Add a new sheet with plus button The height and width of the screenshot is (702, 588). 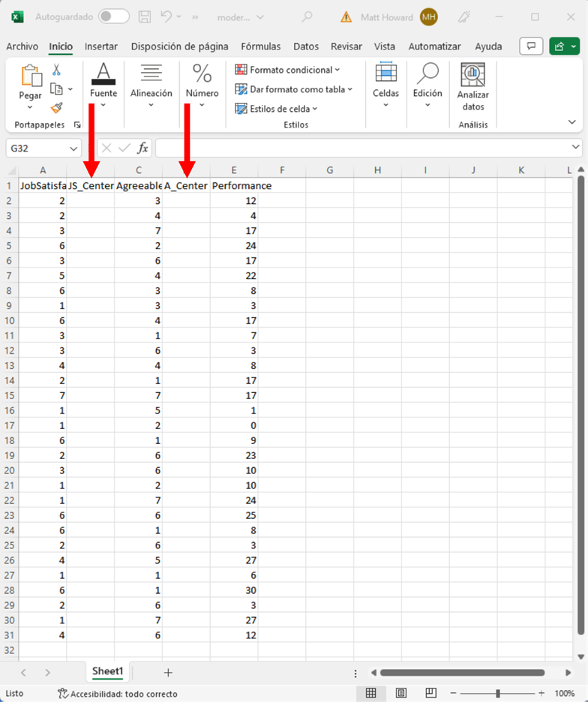[x=168, y=673]
